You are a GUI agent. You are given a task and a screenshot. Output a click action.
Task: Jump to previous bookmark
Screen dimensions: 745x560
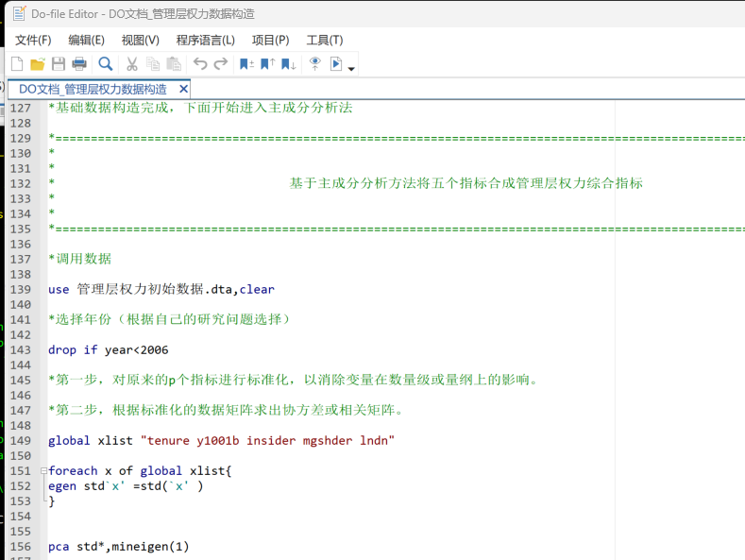(x=268, y=63)
